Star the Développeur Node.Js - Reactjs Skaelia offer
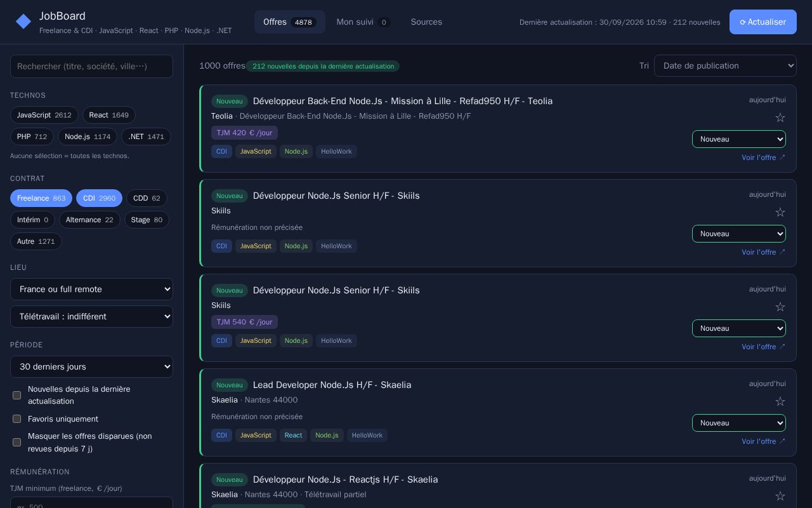 point(780,496)
